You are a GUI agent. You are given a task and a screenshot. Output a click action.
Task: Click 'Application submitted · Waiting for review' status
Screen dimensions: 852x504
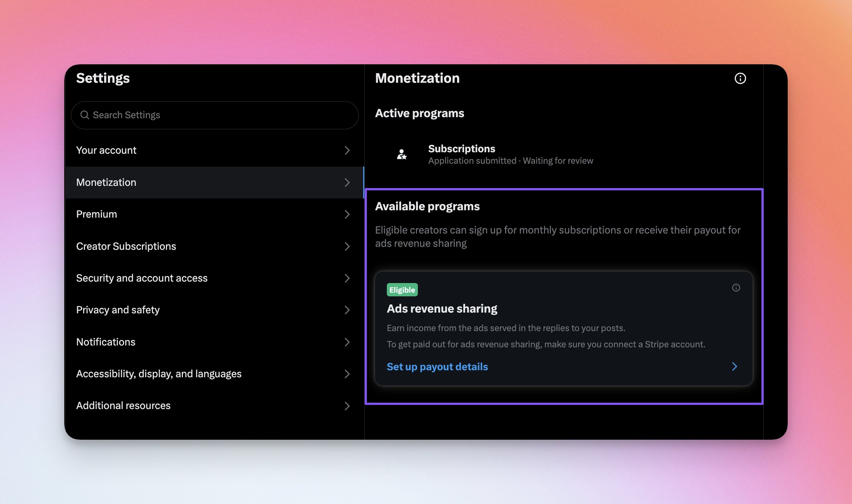tap(511, 161)
